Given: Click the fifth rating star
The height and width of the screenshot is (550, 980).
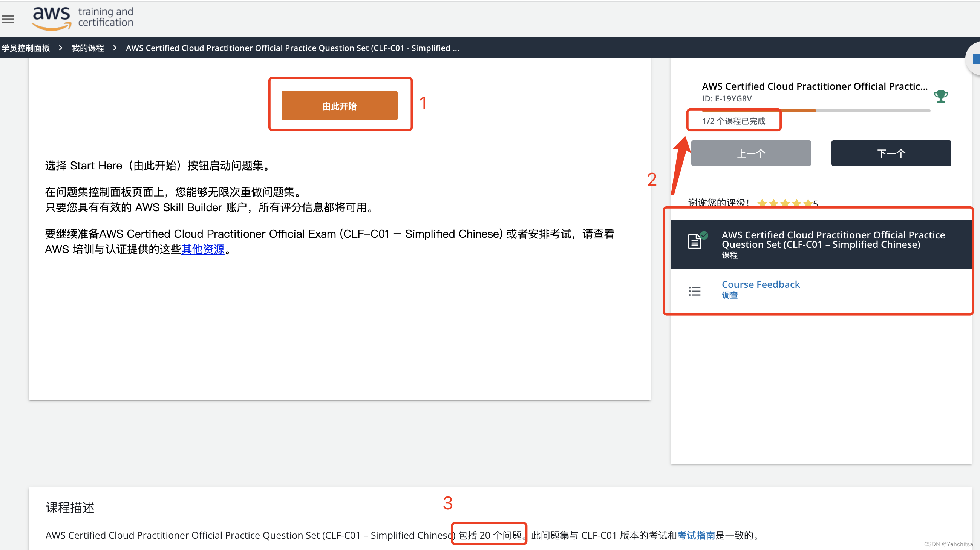Looking at the screenshot, I should click(x=807, y=204).
